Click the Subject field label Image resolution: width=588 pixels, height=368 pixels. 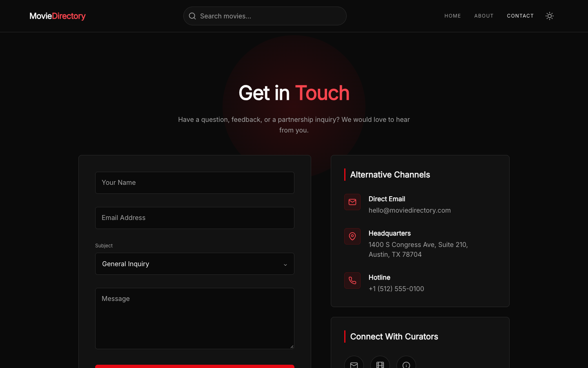click(x=104, y=246)
